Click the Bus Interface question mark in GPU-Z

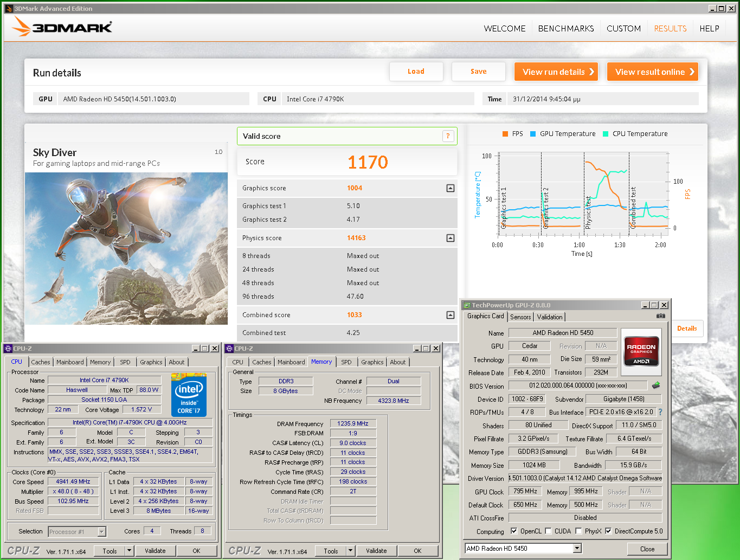(x=660, y=412)
